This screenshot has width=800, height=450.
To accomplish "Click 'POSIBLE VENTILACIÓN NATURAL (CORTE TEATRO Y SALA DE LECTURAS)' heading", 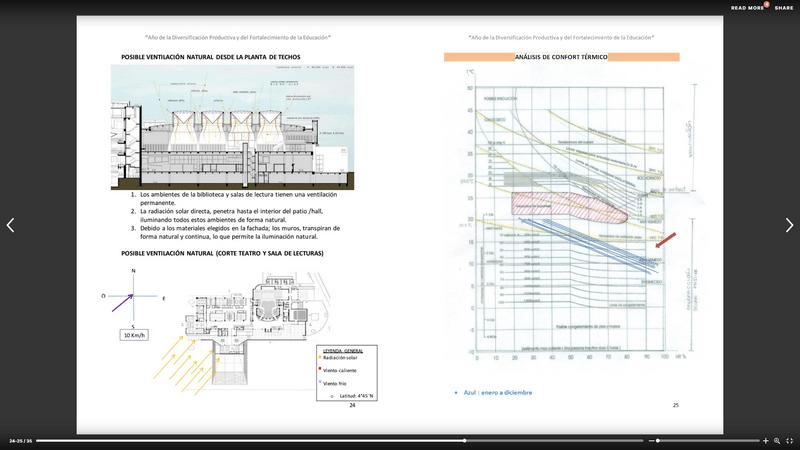I will point(222,253).
